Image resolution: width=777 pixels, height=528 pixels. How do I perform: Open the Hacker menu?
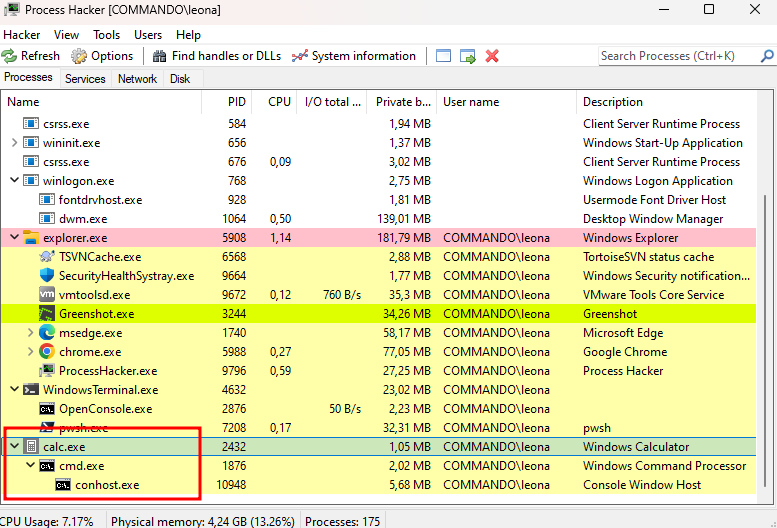point(22,35)
